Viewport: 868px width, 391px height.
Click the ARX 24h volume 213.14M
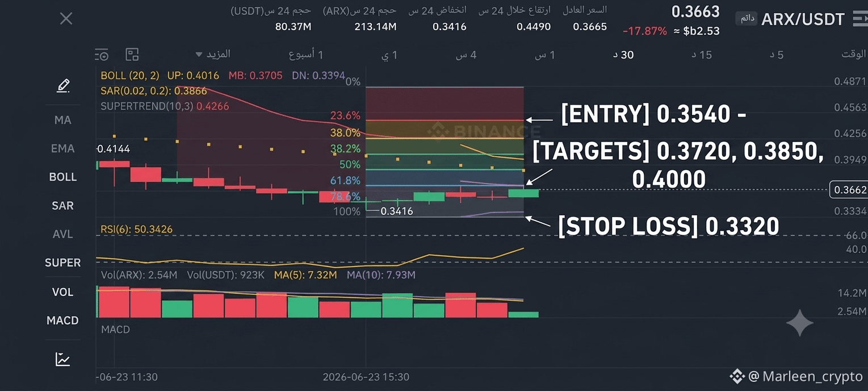(375, 27)
